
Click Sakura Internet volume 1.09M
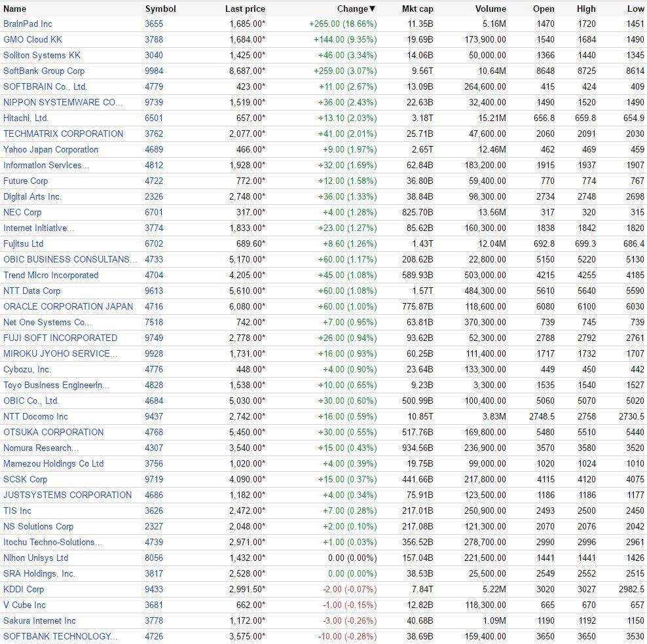tap(494, 620)
